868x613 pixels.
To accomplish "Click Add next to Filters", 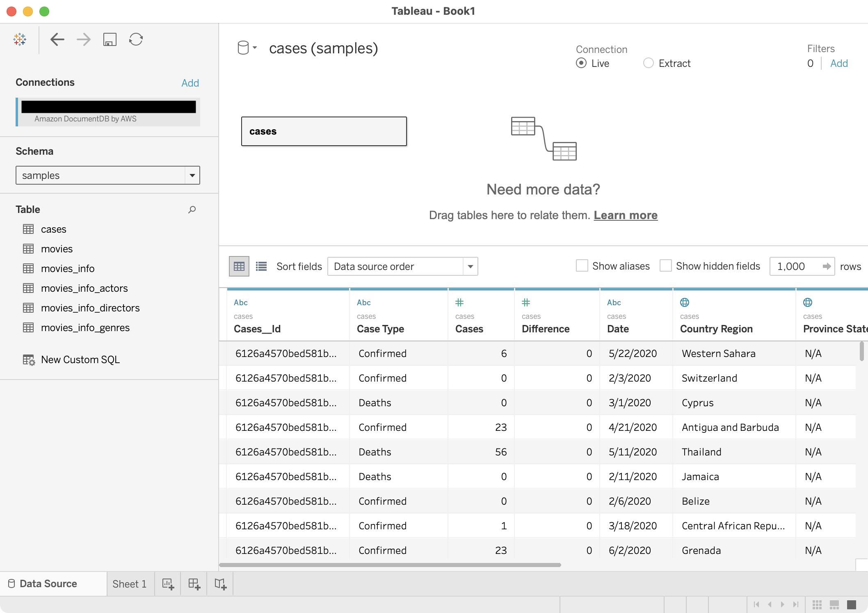I will (x=839, y=63).
